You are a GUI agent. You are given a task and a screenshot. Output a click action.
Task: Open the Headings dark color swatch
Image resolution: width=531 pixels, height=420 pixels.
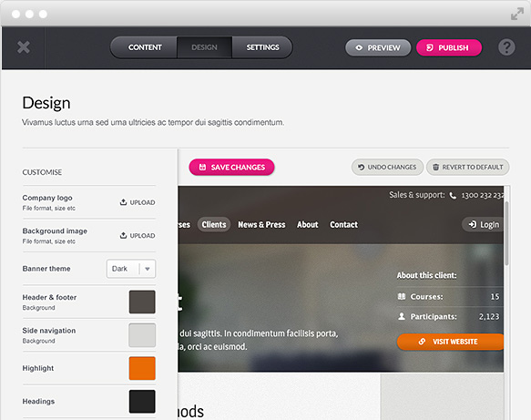142,402
